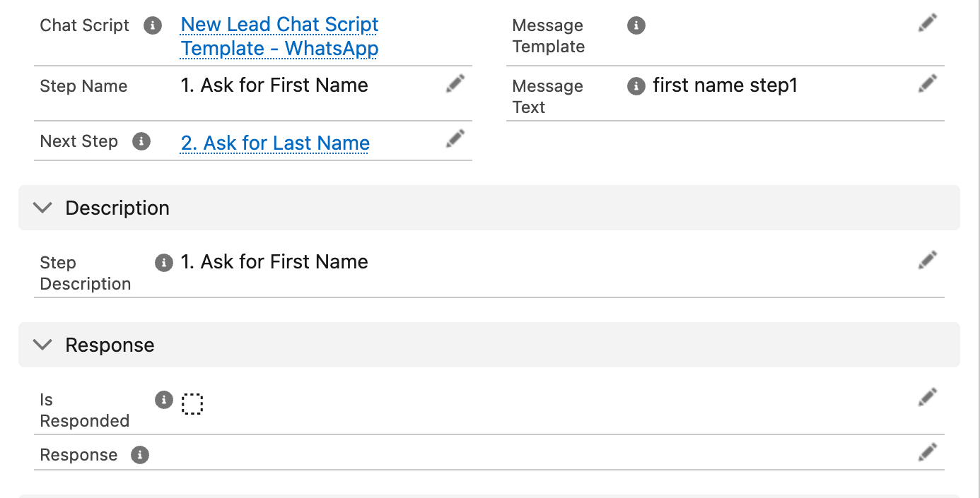Screen dimensions: 980x498
Task: Click the Response field info icon
Action: (x=140, y=455)
